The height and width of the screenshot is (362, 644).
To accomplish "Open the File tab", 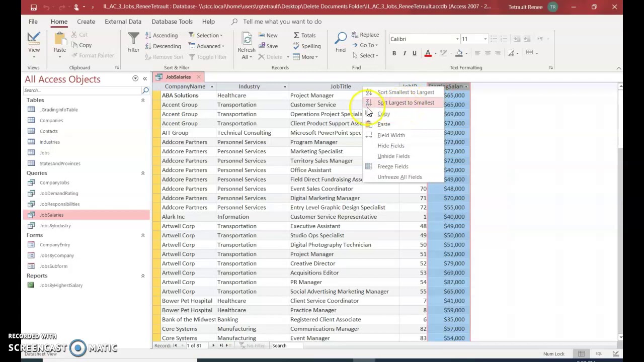I will tap(33, 22).
